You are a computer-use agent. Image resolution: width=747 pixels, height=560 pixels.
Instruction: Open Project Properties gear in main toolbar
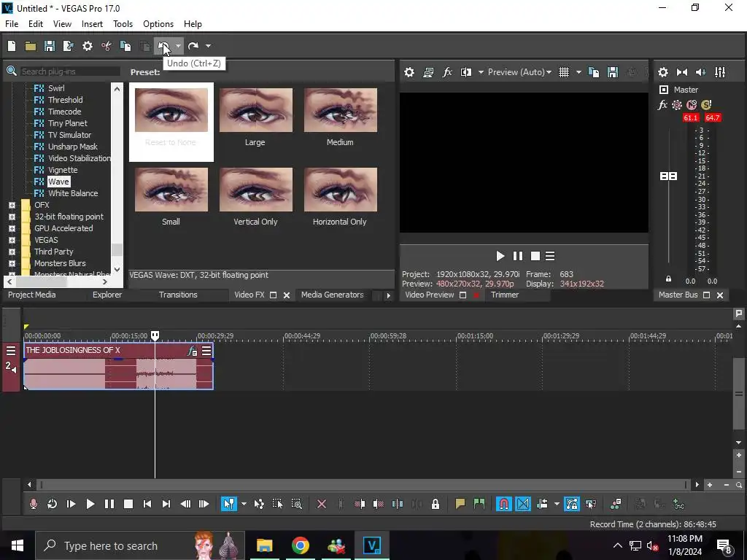coord(88,46)
